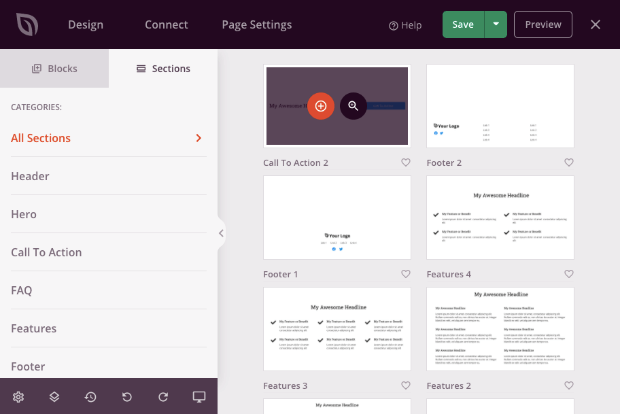
Task: Click the Call To Action 2 label
Action: pyautogui.click(x=296, y=163)
